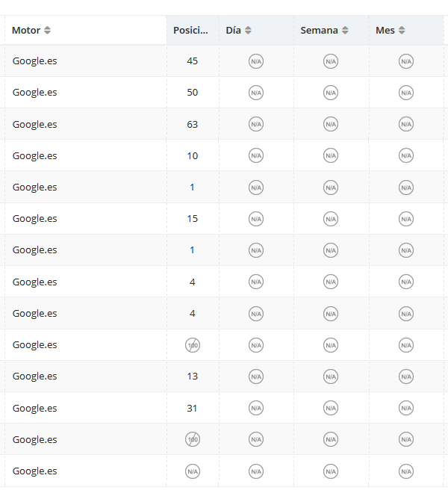Click Semana N/A badge in position 63 row
448x502 pixels.
[x=331, y=124]
